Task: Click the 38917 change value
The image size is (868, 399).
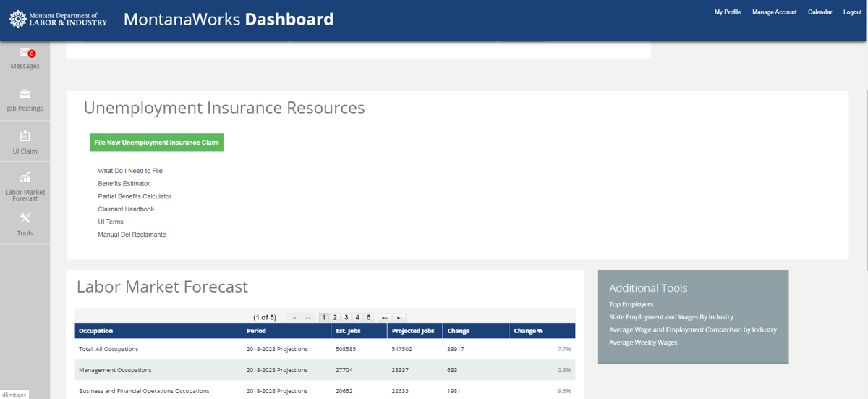Action: coord(456,349)
